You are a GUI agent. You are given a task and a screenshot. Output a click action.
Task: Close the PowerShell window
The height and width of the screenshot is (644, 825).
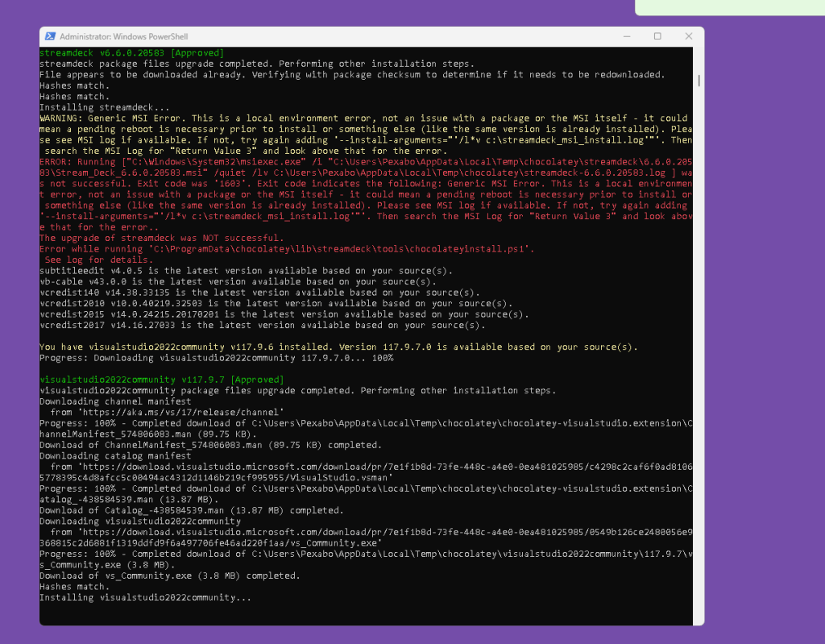688,36
